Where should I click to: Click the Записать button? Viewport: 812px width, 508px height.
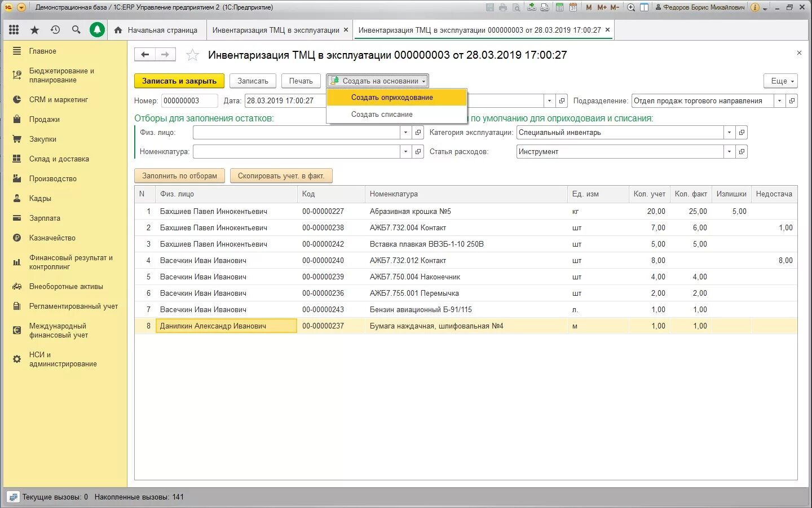click(253, 81)
